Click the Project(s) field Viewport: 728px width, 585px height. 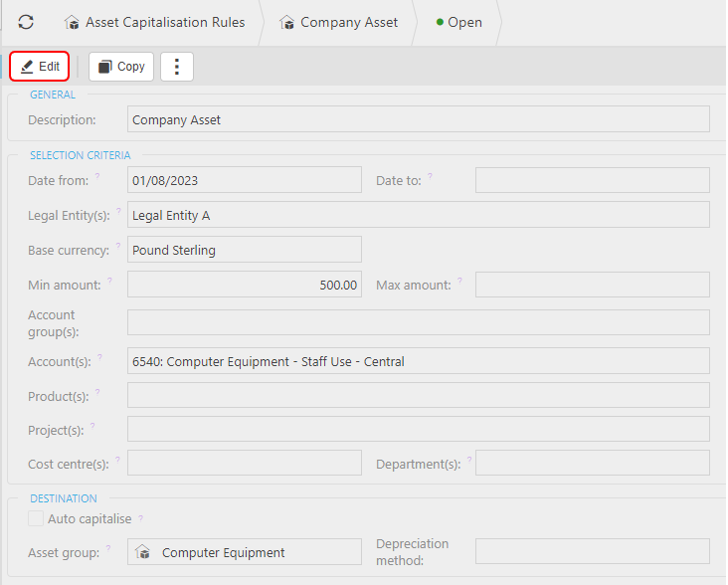click(x=419, y=429)
